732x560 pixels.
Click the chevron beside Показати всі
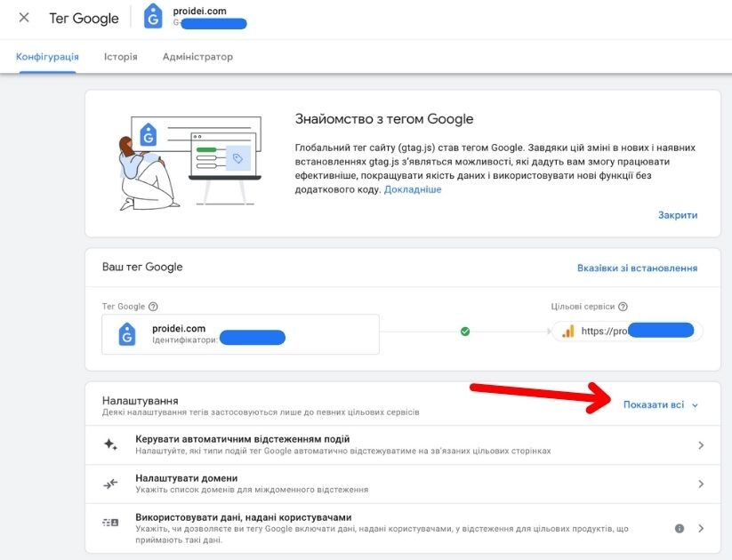pos(695,405)
